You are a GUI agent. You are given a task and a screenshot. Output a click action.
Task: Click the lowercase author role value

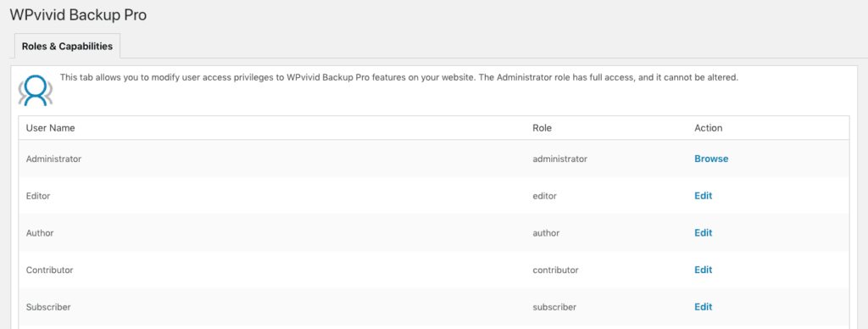click(x=546, y=232)
